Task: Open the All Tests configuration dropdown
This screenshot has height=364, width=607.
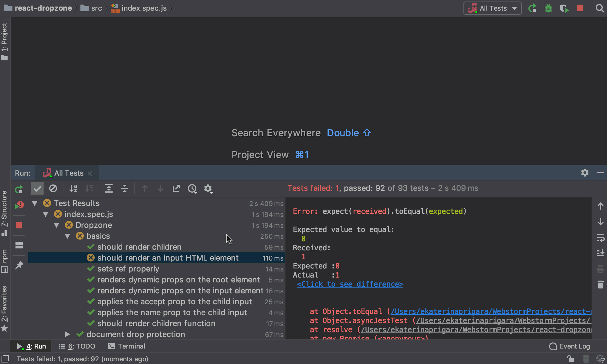Action: point(492,8)
